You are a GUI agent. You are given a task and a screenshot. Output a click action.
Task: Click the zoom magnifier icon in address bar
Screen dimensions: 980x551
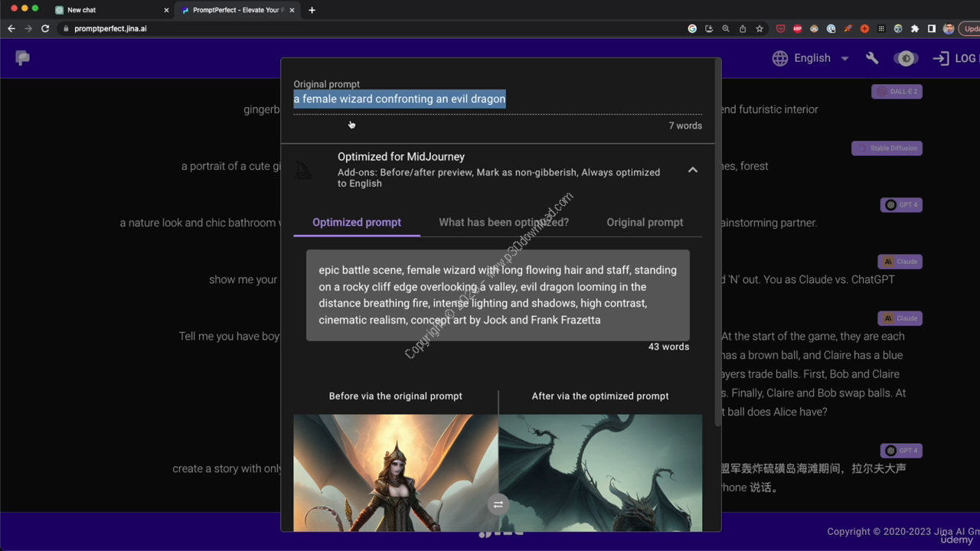726,28
